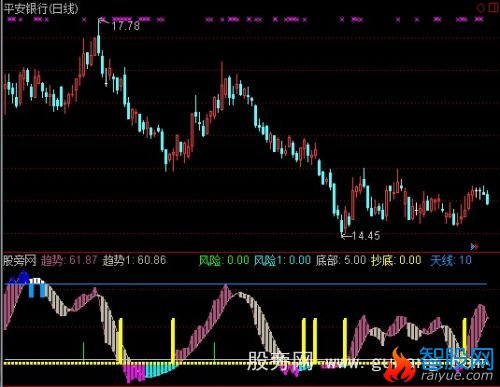Select the 天线: 10 indicator value

pyautogui.click(x=451, y=260)
